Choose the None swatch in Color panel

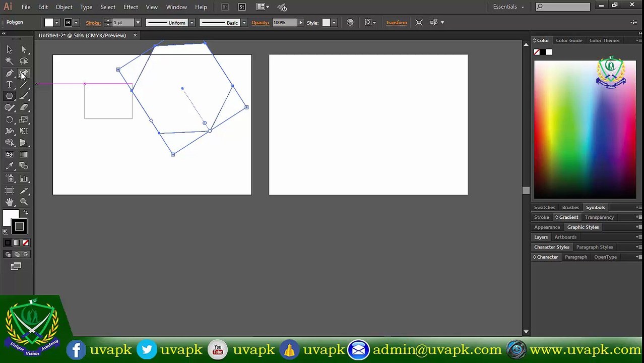tap(537, 52)
